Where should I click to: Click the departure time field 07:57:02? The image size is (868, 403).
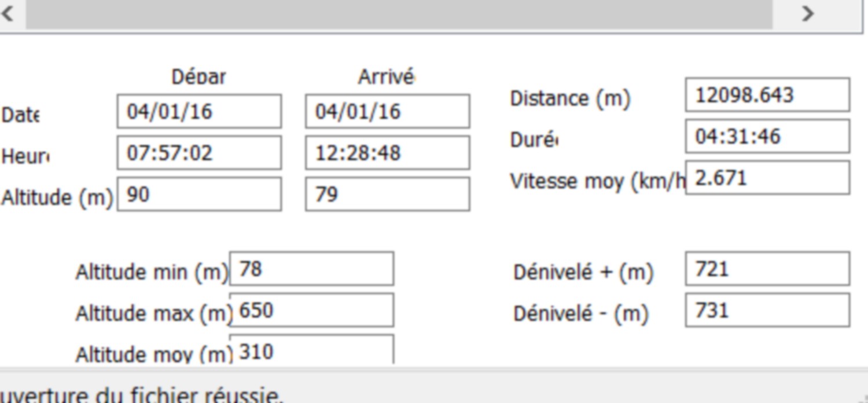click(x=199, y=153)
